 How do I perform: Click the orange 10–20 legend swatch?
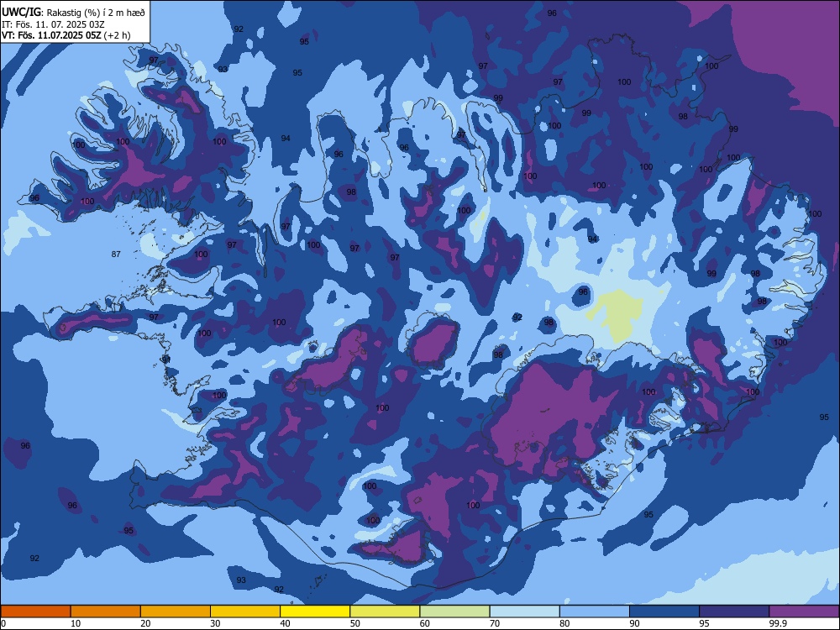pos(106,612)
